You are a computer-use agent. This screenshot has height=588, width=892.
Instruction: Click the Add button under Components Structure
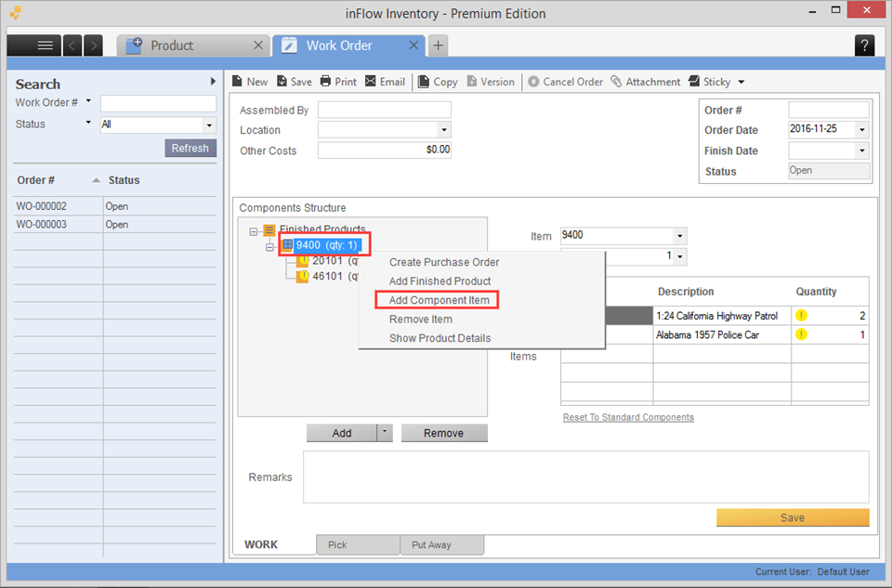[341, 433]
